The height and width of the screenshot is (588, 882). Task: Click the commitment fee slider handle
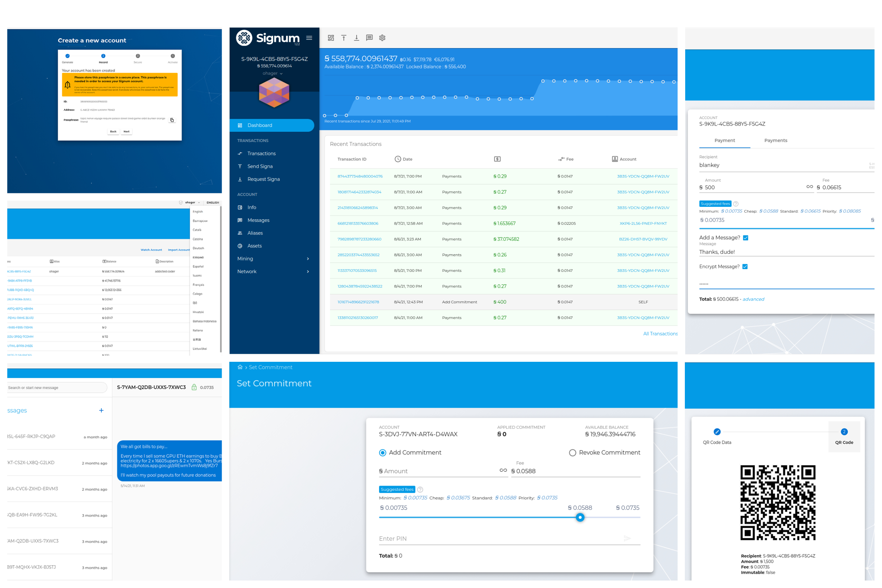point(580,517)
